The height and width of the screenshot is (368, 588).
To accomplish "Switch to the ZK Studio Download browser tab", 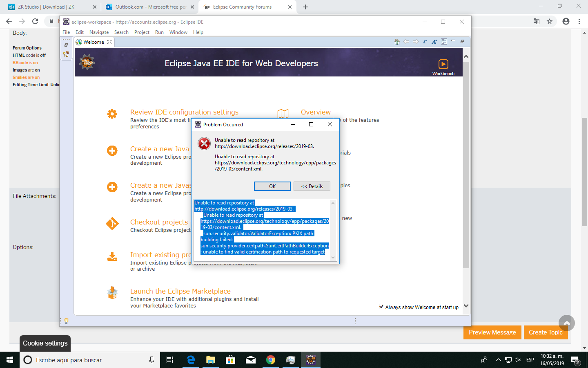I will click(x=53, y=7).
